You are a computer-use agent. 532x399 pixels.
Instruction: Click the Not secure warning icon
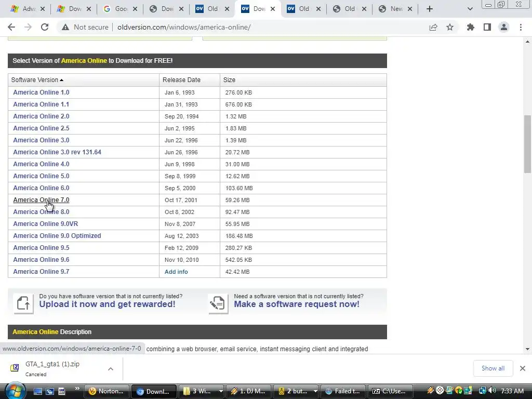(65, 27)
